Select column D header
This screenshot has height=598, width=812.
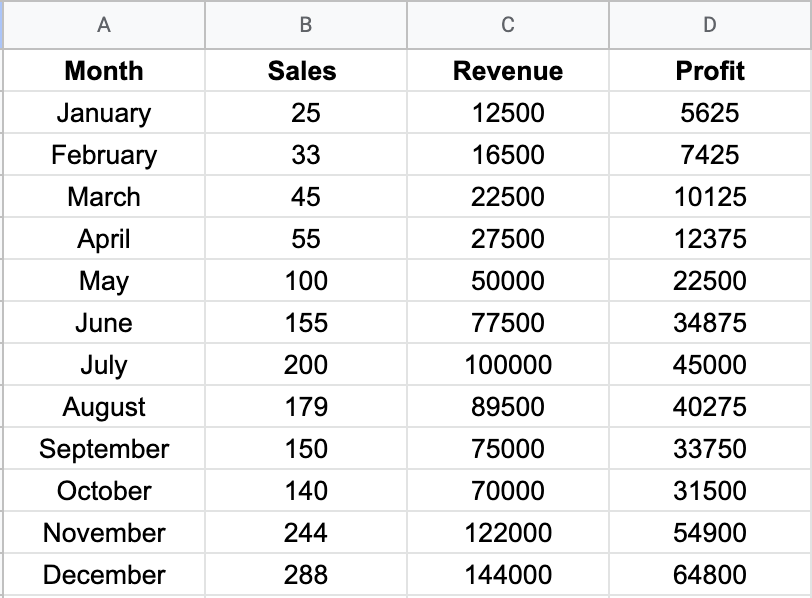710,25
